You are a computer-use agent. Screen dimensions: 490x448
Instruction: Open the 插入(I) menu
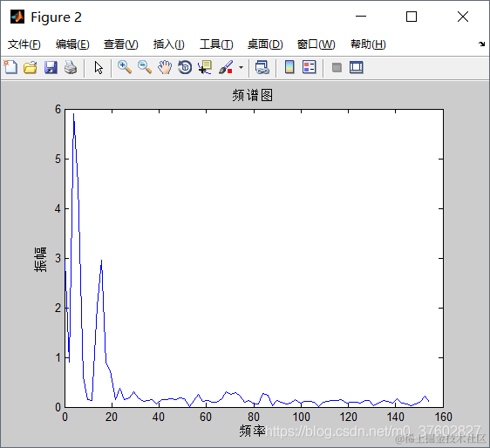169,44
